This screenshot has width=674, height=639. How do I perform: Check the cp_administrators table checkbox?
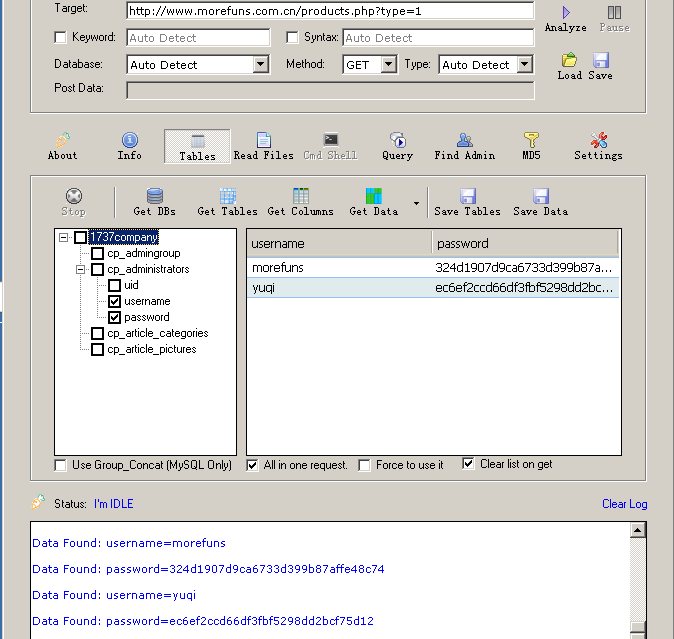[x=98, y=269]
